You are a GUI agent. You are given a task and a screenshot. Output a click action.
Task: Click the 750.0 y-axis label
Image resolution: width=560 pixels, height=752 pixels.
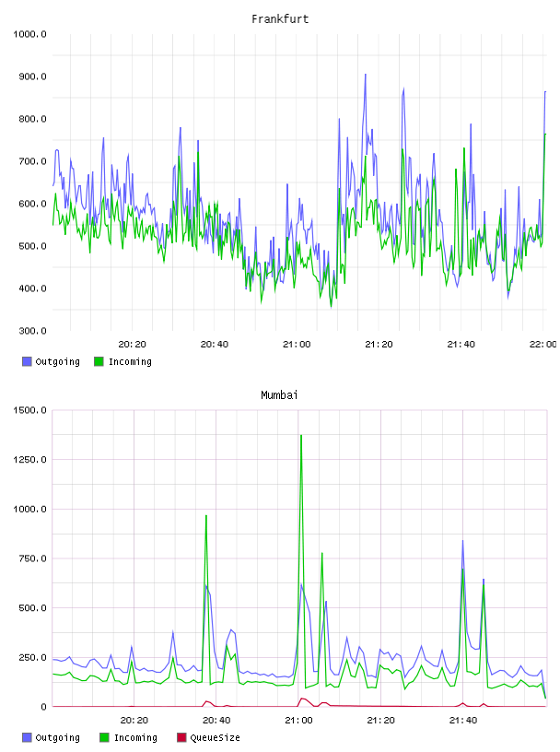click(x=32, y=558)
